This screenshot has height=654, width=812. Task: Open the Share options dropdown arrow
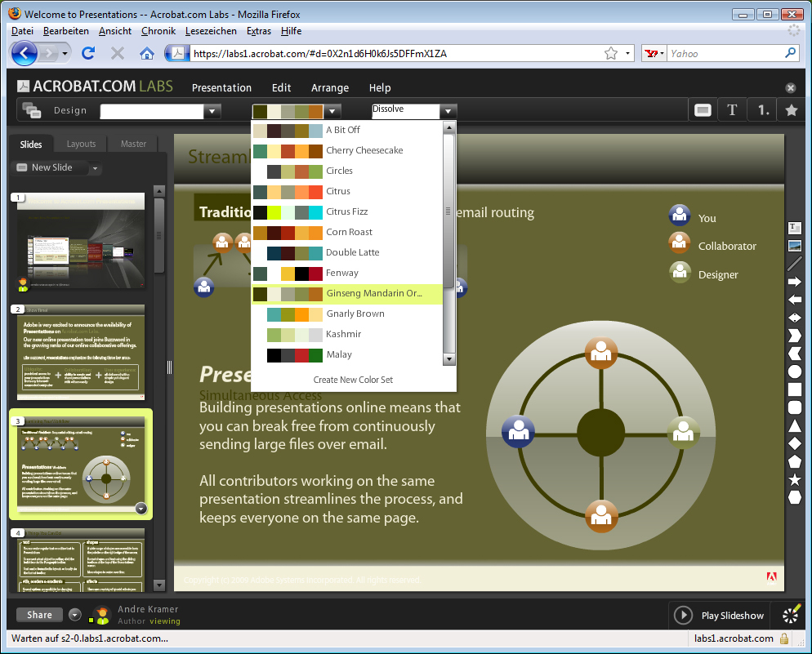point(75,615)
